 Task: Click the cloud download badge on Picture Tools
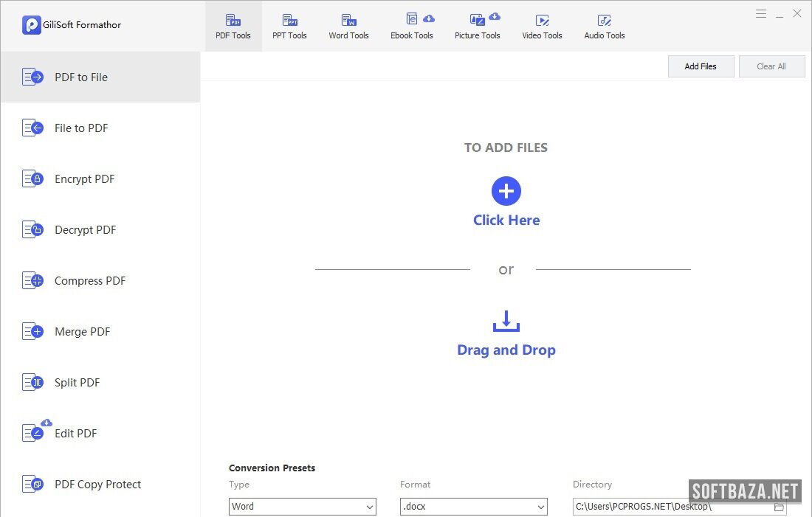point(495,16)
